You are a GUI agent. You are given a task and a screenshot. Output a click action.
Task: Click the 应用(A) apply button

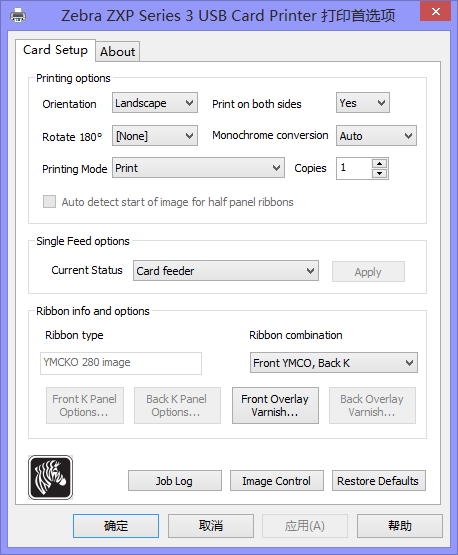305,526
